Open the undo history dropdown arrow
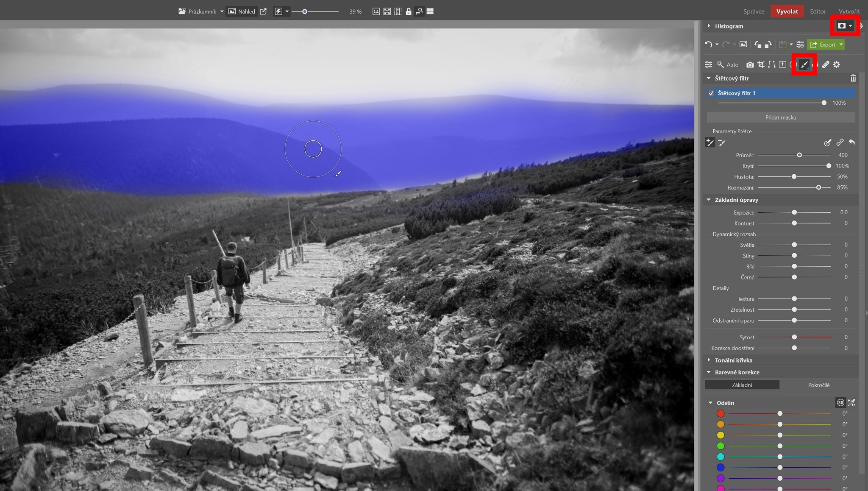This screenshot has width=868, height=491. (717, 44)
